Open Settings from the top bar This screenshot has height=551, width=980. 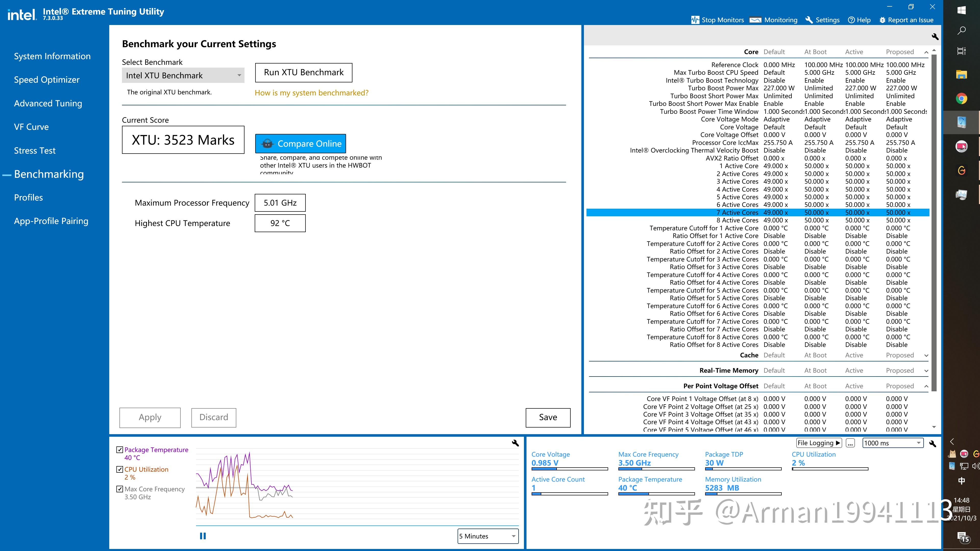pyautogui.click(x=823, y=20)
